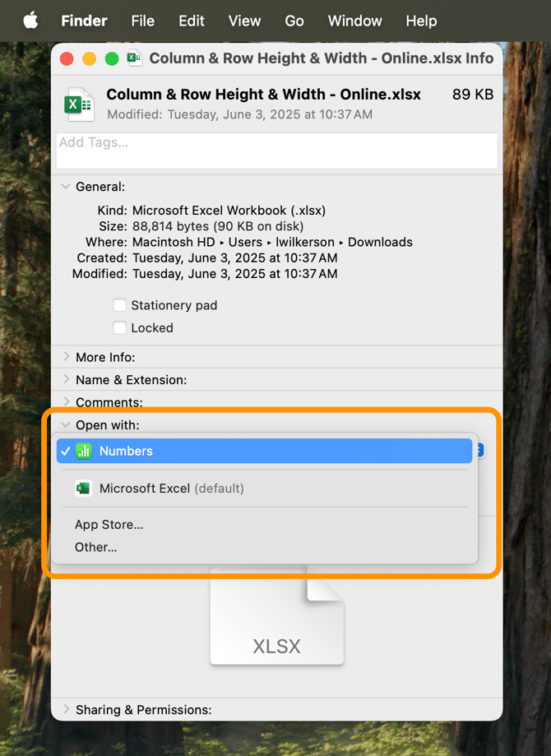The height and width of the screenshot is (756, 551).
Task: Click '88,814 bytes (90 KB on disk)' value
Action: (218, 226)
